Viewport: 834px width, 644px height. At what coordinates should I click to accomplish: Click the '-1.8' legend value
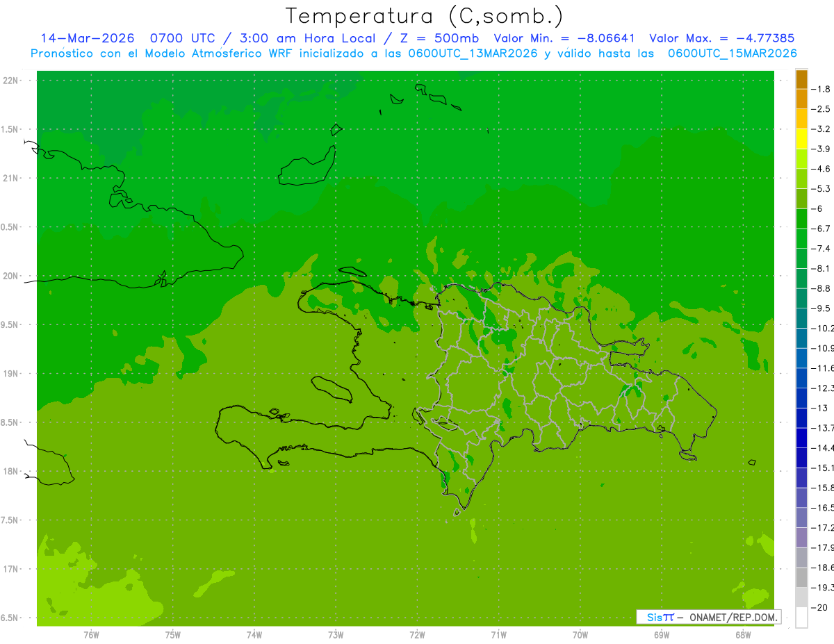pos(822,89)
